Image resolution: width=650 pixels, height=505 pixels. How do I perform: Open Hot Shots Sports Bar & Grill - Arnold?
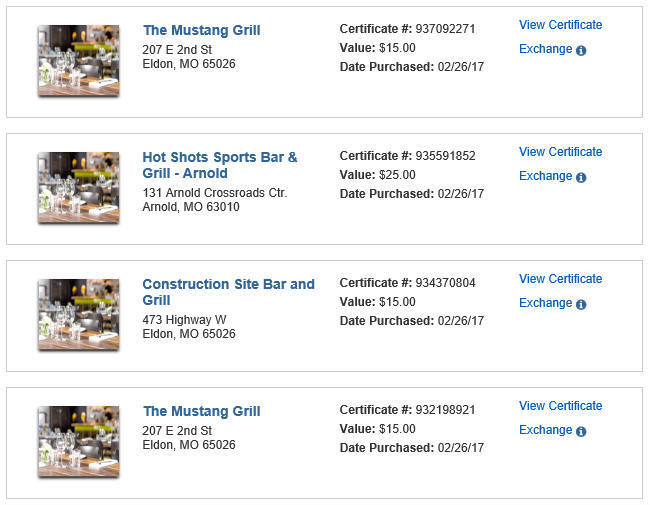point(220,165)
